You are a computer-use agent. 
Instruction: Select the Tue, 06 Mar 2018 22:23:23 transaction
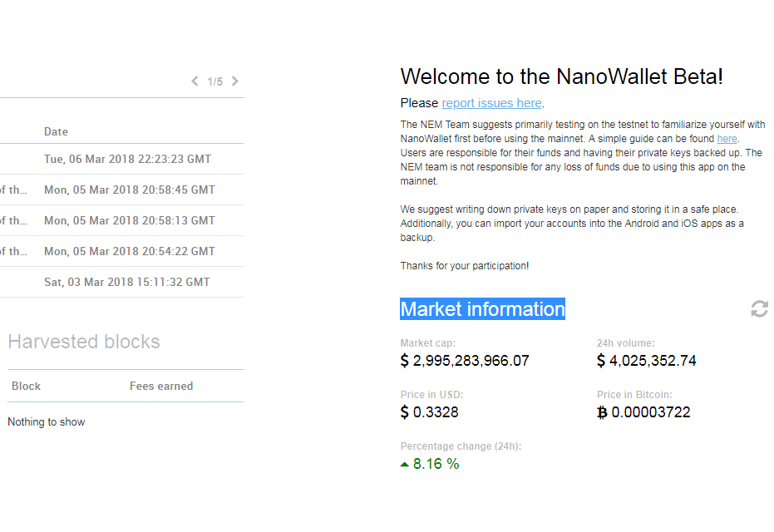tap(122, 159)
